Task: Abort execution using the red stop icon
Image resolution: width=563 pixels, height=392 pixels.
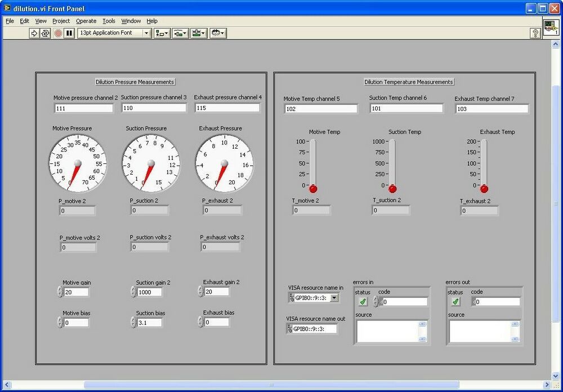Action: point(57,33)
